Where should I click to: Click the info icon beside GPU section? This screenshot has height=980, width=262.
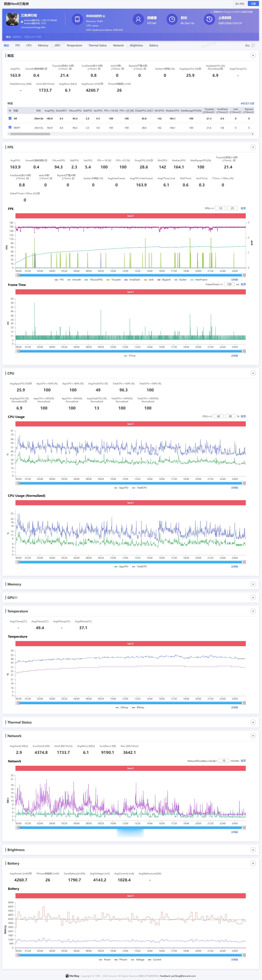[16, 597]
